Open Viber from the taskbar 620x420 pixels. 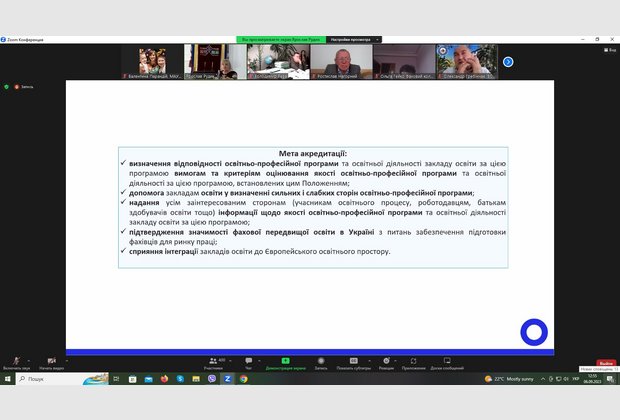click(212, 379)
